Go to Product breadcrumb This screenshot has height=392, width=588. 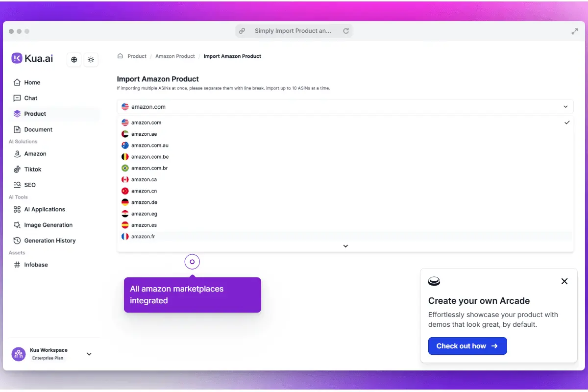pos(137,56)
